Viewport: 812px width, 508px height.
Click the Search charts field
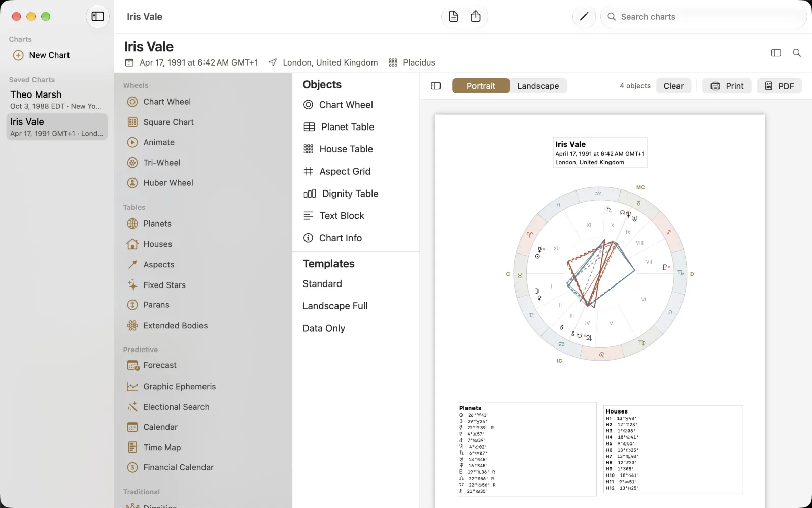(x=703, y=17)
